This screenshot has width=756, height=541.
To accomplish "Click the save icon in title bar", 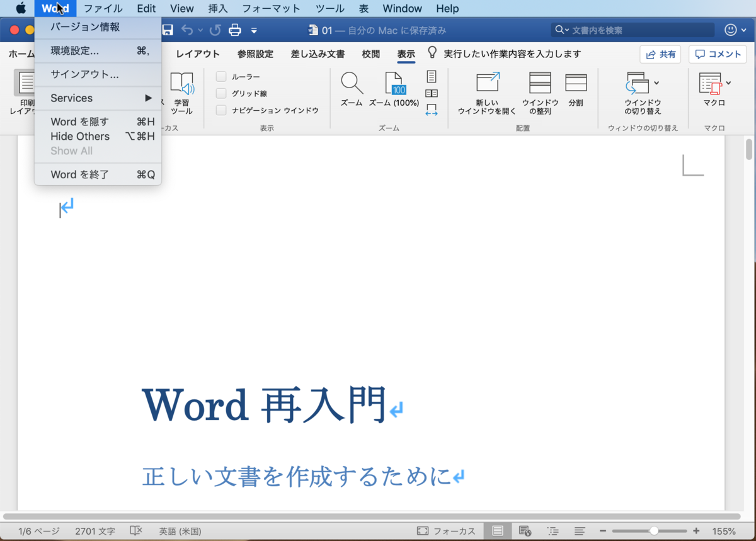I will (168, 30).
